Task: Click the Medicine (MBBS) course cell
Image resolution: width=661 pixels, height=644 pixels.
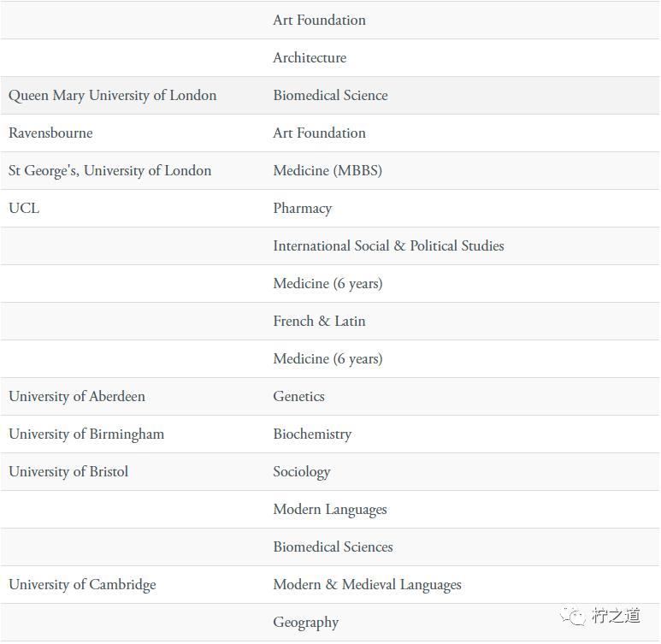Action: tap(328, 170)
